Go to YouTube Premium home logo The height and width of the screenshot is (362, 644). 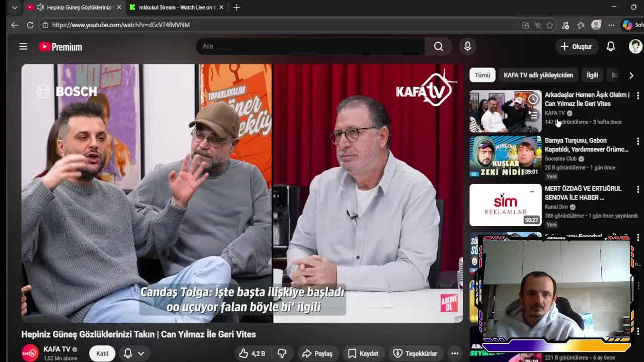60,47
